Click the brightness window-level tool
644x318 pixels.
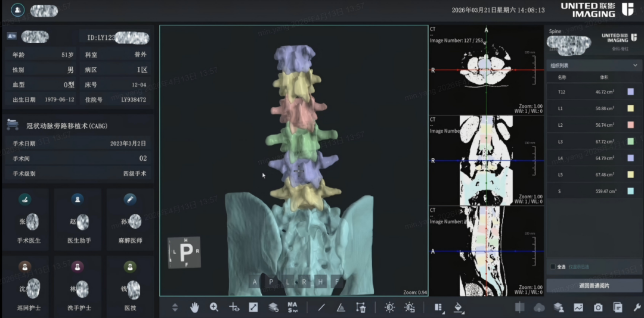pyautogui.click(x=389, y=307)
